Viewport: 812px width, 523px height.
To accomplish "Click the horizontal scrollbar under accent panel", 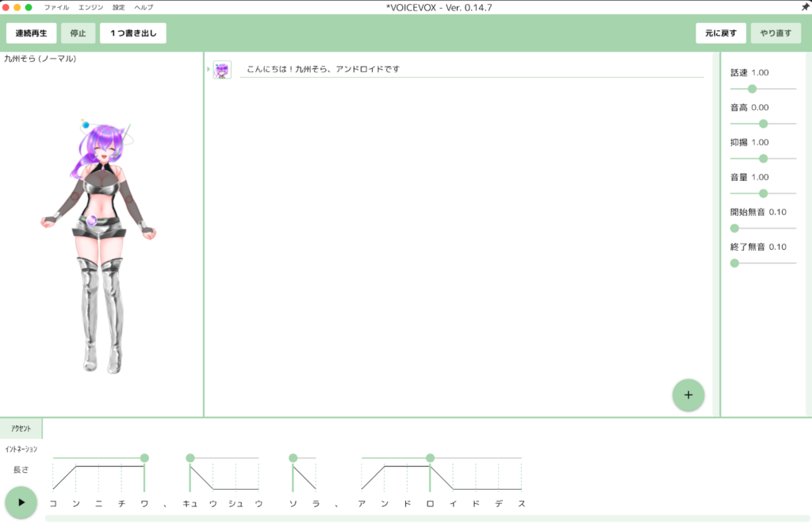I will pos(427,518).
